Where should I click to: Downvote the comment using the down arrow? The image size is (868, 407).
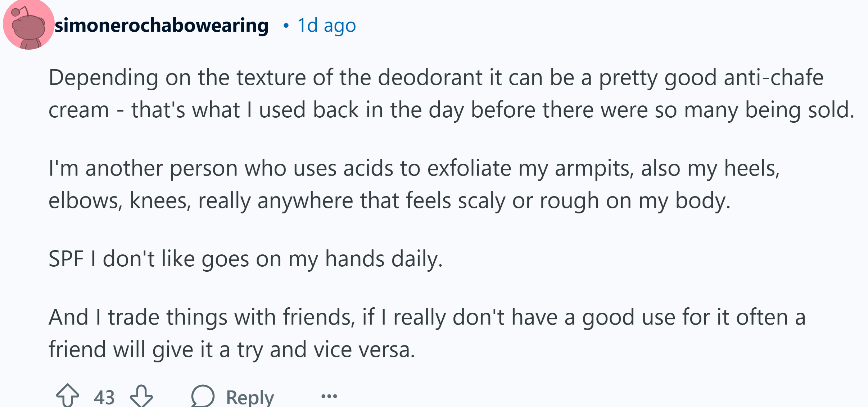[x=141, y=396]
